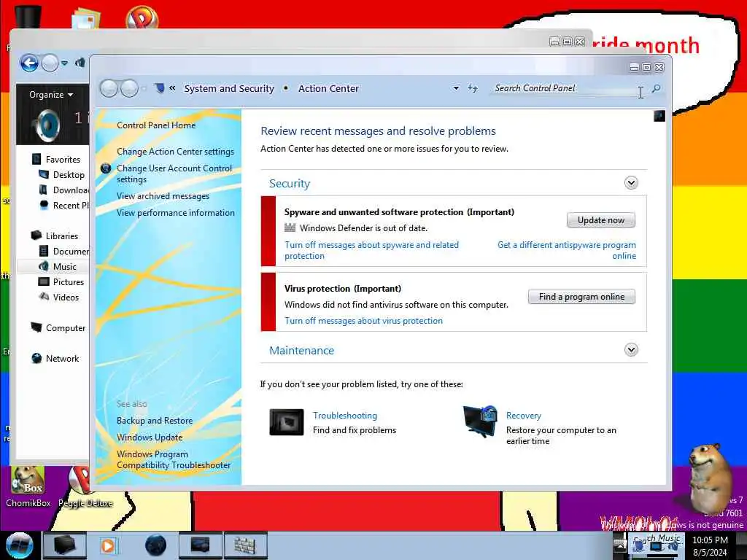Open the Troubleshooting link
747x560 pixels.
[x=345, y=416]
